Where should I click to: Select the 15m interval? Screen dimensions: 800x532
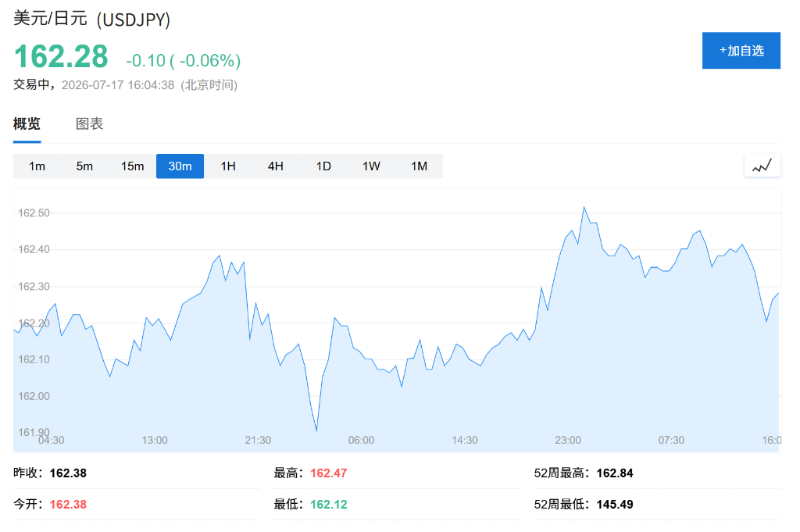(132, 166)
